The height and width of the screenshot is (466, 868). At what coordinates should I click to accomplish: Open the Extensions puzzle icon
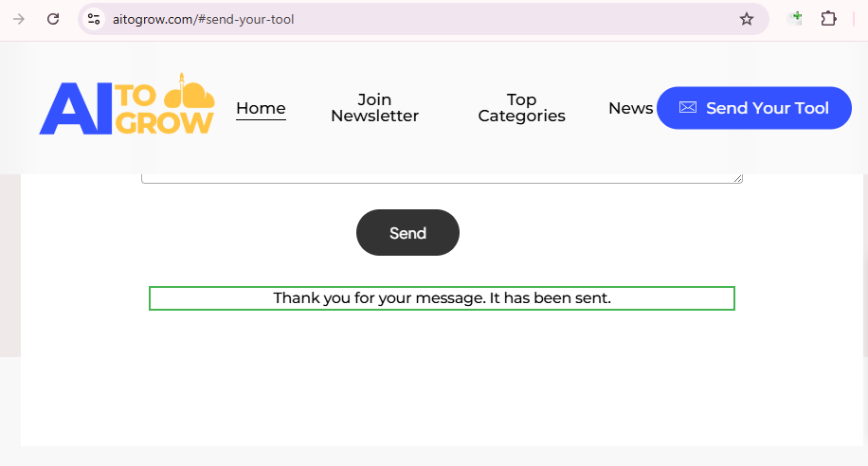[x=829, y=19]
